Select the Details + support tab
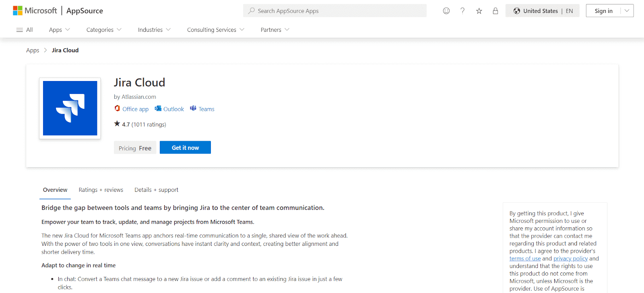644x293 pixels. click(156, 189)
